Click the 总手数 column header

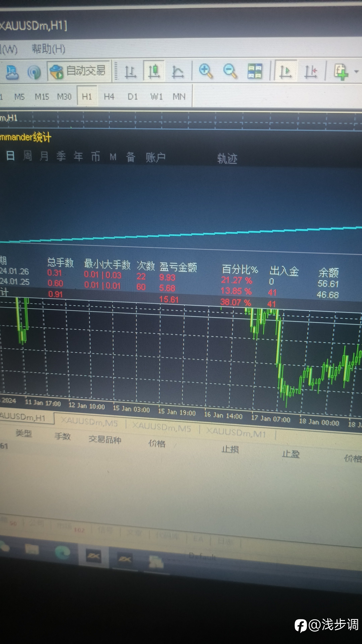coord(61,263)
